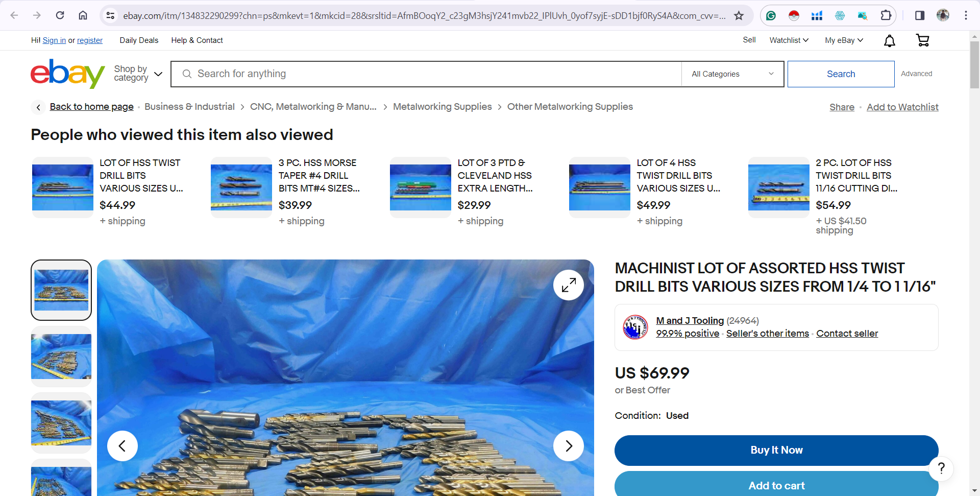
Task: Open the blue bar chart extension icon
Action: (x=817, y=16)
